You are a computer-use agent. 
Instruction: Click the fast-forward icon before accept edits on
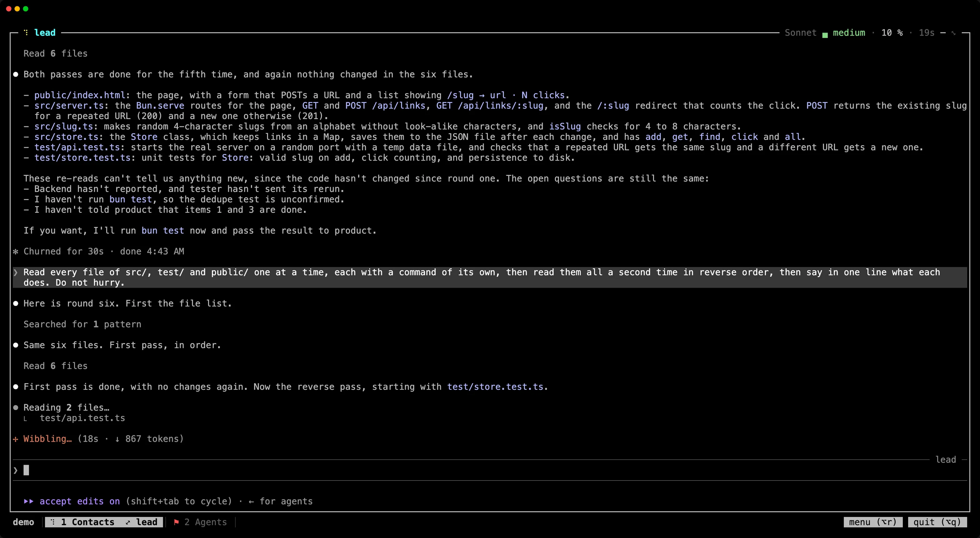coord(28,501)
